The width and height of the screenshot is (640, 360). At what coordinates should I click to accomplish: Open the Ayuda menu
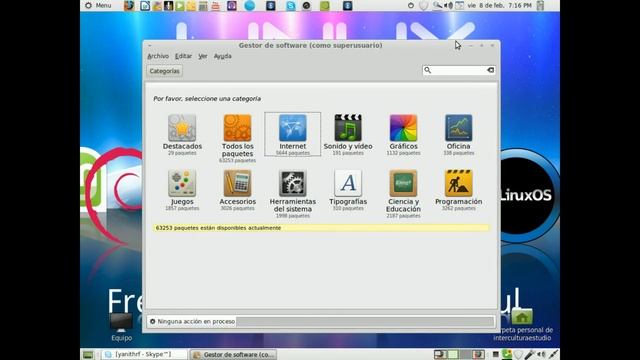(222, 56)
